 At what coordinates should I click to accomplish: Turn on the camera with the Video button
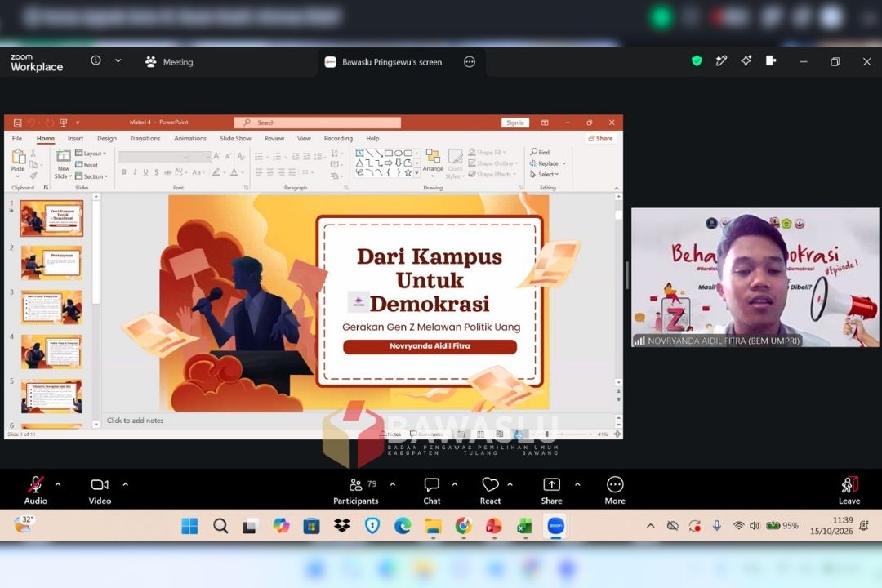(x=100, y=491)
